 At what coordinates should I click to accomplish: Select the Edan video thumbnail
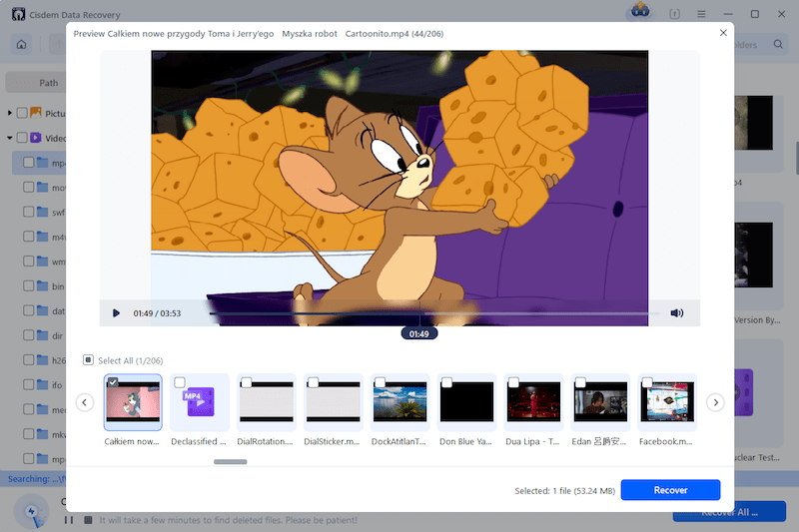pos(600,401)
